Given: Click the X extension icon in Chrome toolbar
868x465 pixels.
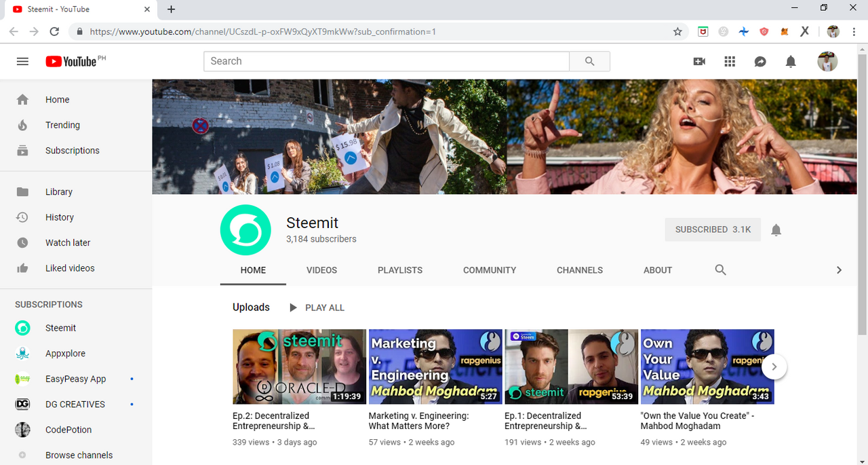Looking at the screenshot, I should (805, 31).
